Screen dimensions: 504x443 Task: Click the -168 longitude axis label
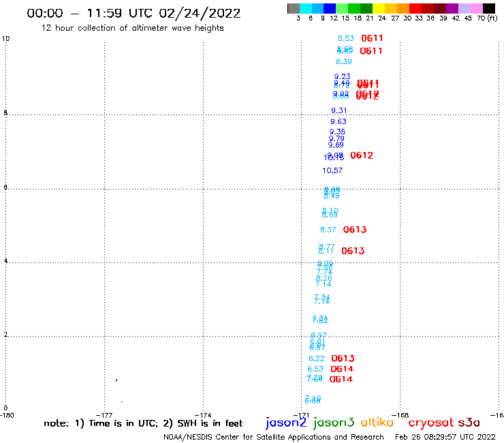400,415
